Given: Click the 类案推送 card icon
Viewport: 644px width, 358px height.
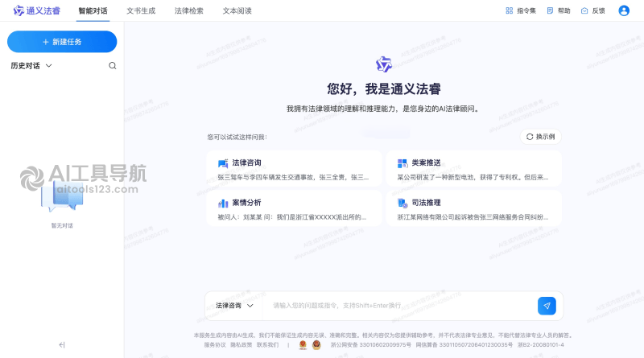Looking at the screenshot, I should (402, 163).
